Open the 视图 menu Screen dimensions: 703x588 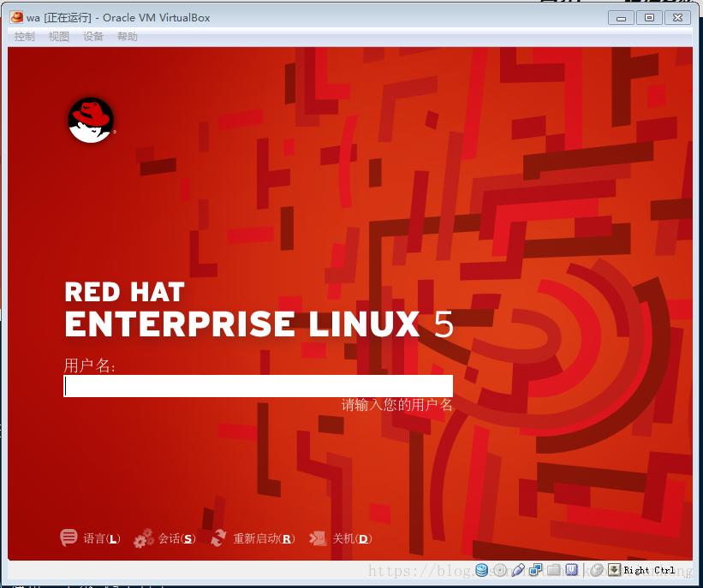click(59, 37)
